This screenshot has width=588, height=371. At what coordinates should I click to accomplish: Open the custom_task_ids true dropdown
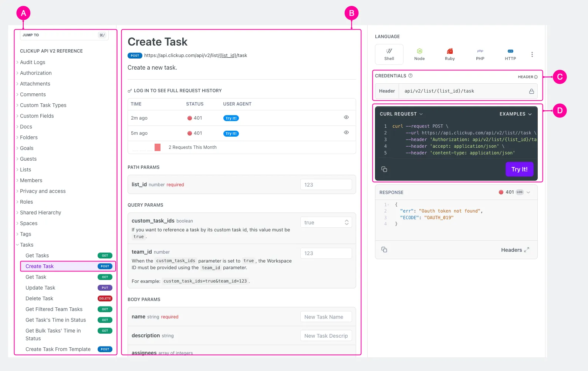click(x=326, y=222)
